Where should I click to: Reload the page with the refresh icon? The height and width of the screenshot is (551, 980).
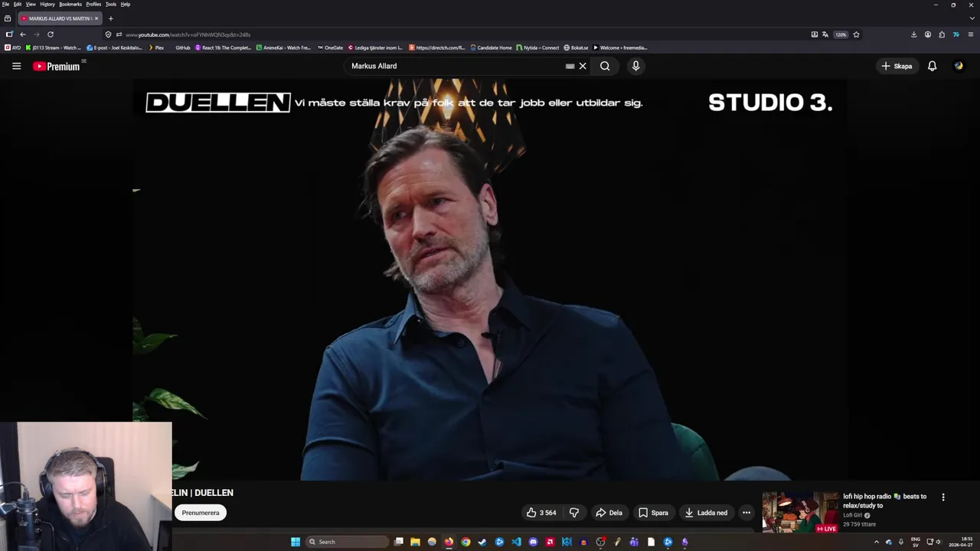pyautogui.click(x=51, y=34)
